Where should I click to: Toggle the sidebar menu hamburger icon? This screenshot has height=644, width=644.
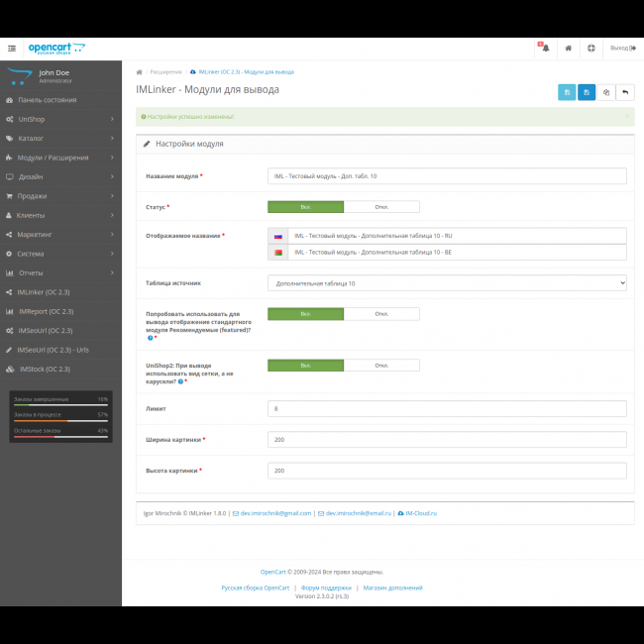(x=12, y=48)
